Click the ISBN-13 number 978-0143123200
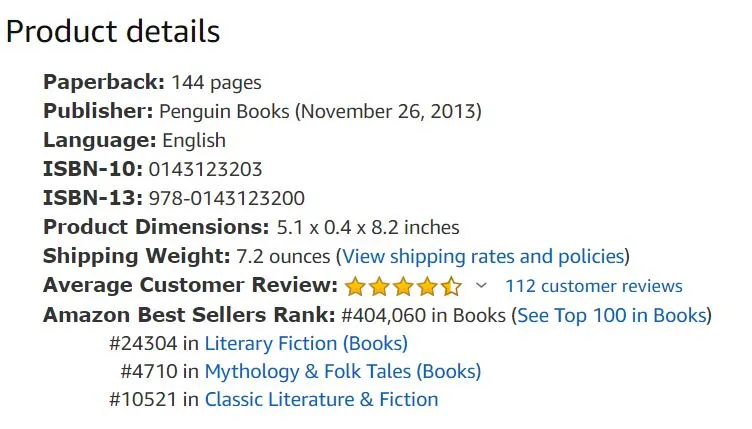The height and width of the screenshot is (429, 752). coord(227,198)
